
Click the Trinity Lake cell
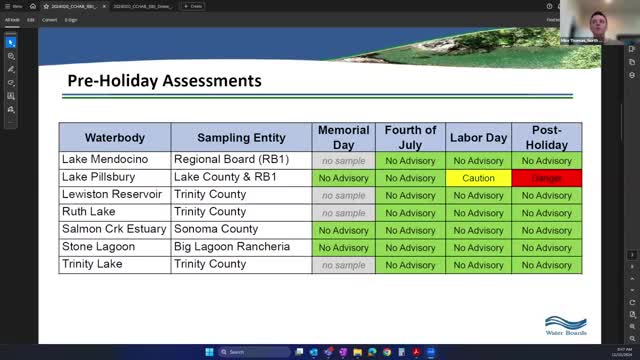click(115, 264)
